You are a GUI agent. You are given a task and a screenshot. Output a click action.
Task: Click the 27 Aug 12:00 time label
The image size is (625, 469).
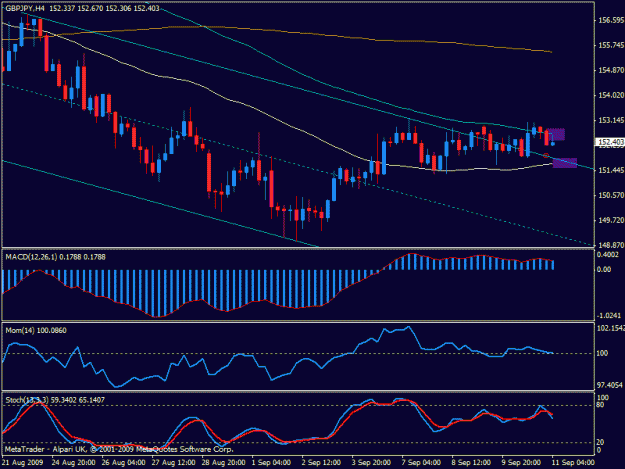173,463
